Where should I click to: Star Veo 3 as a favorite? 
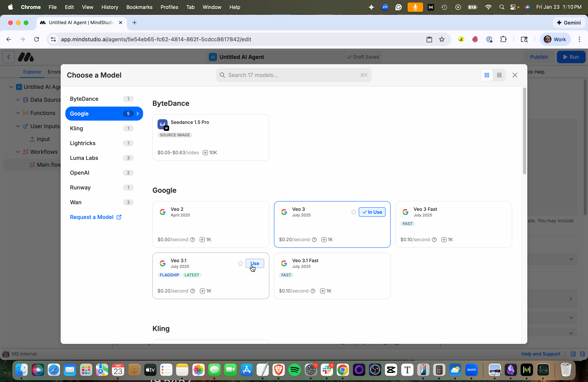click(353, 212)
